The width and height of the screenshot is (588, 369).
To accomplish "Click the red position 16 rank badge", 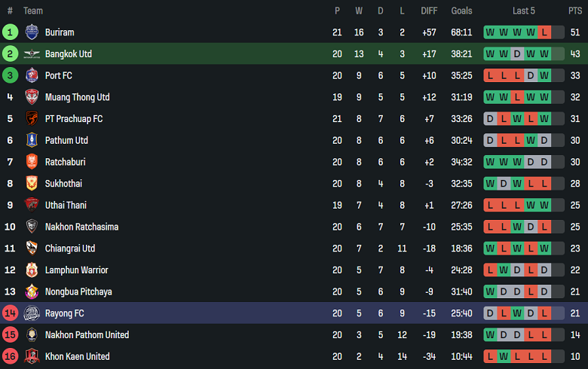I will pyautogui.click(x=10, y=357).
